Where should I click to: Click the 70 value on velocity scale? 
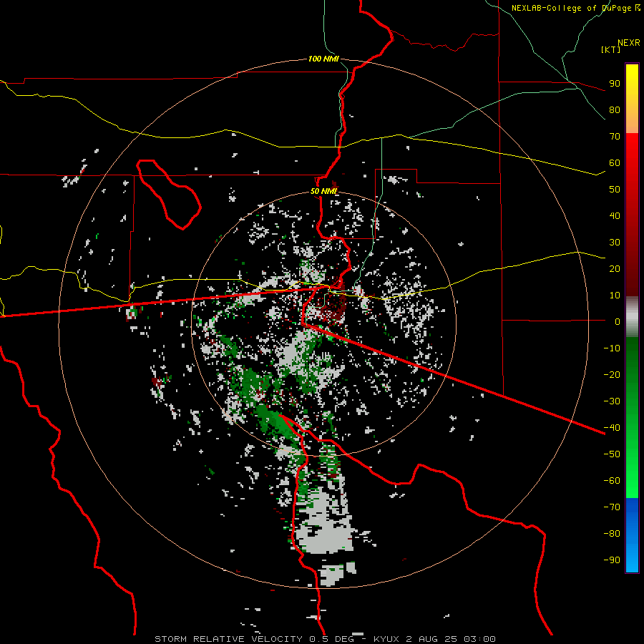click(x=615, y=137)
